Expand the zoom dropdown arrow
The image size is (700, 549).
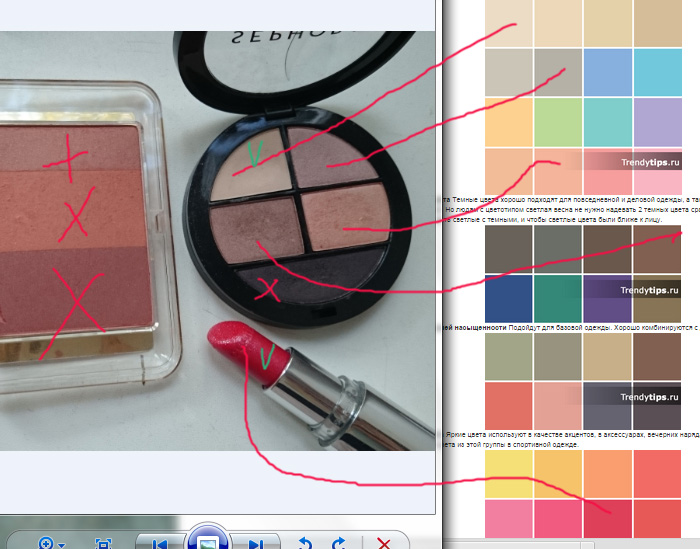62,545
